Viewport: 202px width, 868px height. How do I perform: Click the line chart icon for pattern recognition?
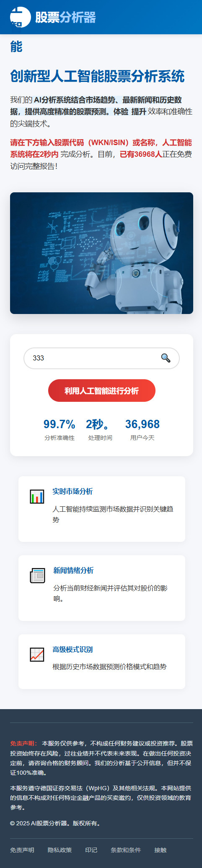[x=37, y=654]
